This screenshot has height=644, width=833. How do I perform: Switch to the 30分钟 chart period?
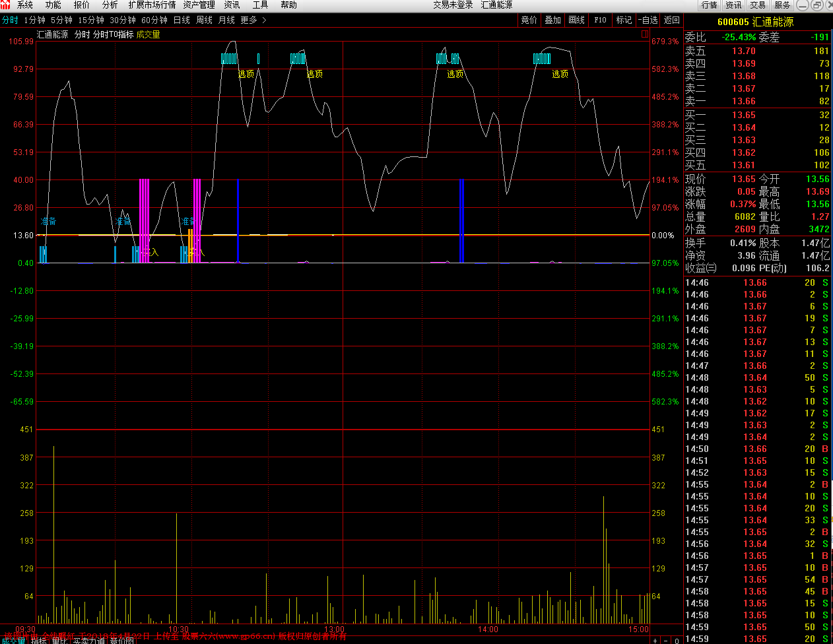[123, 20]
